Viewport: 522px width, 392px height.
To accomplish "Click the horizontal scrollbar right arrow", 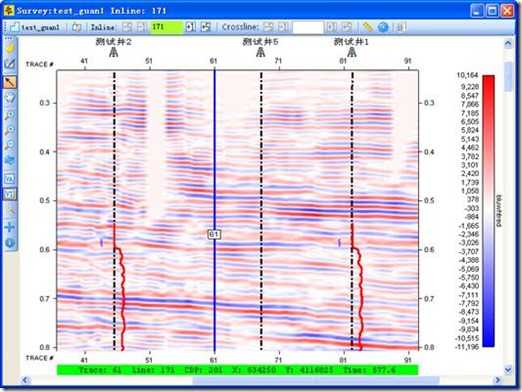I will pos(498,380).
